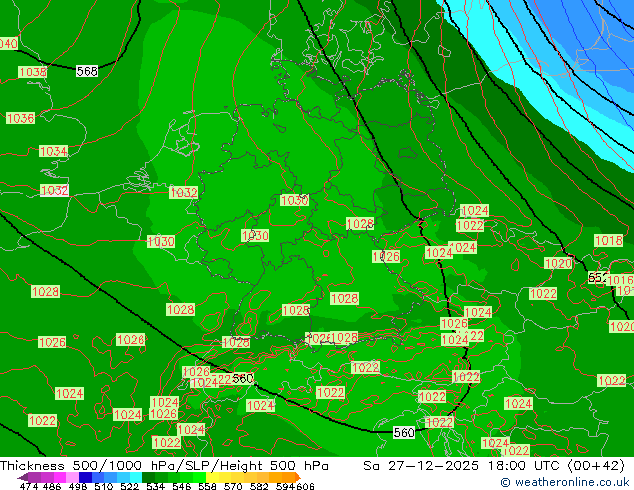
Task: Click the 568 height contour label
Action: point(87,72)
